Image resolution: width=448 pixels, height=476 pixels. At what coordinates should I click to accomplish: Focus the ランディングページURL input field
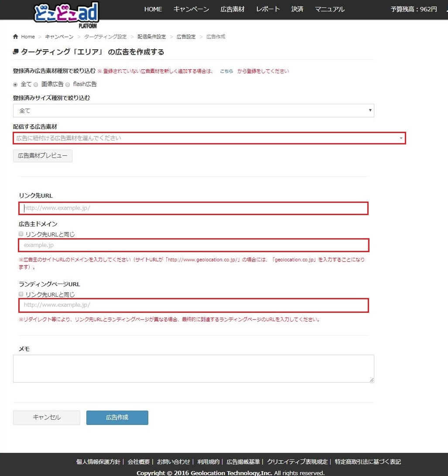tap(194, 305)
